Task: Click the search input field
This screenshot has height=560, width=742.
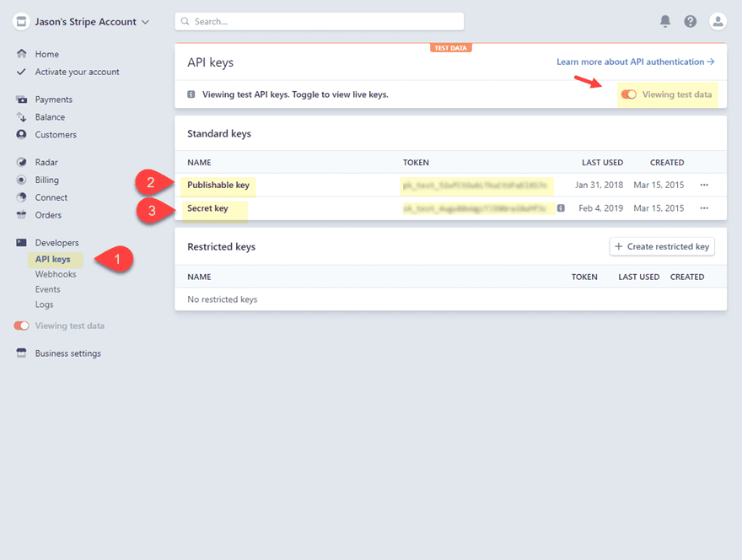Action: click(x=319, y=20)
